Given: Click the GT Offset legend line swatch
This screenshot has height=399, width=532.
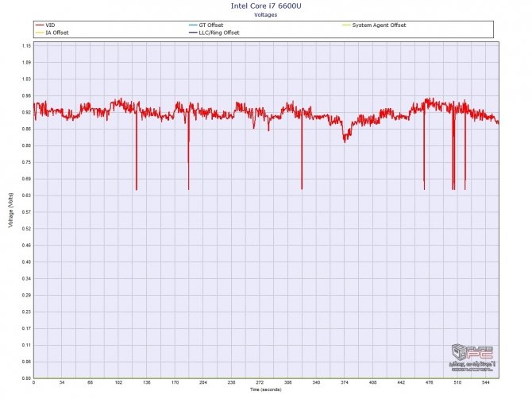Looking at the screenshot, I should pos(193,25).
